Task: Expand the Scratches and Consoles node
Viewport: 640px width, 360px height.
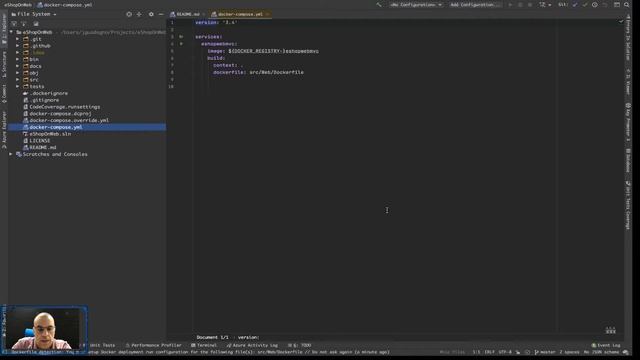Action: click(11, 154)
